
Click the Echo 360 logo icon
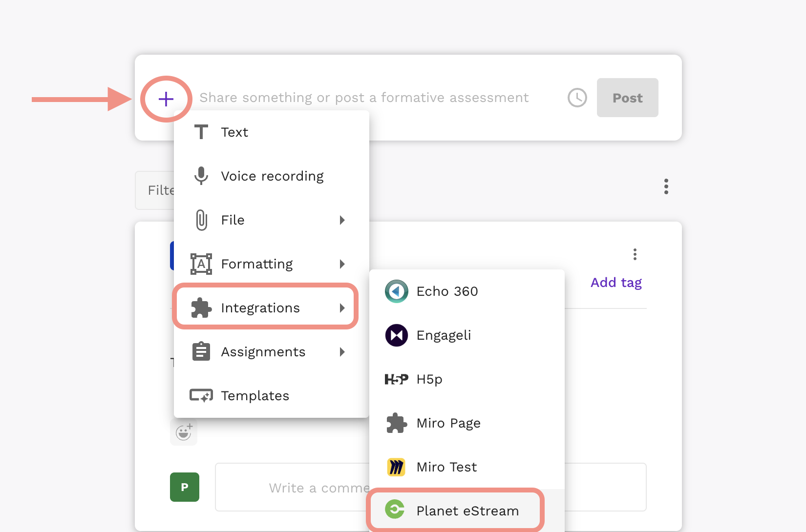(397, 291)
